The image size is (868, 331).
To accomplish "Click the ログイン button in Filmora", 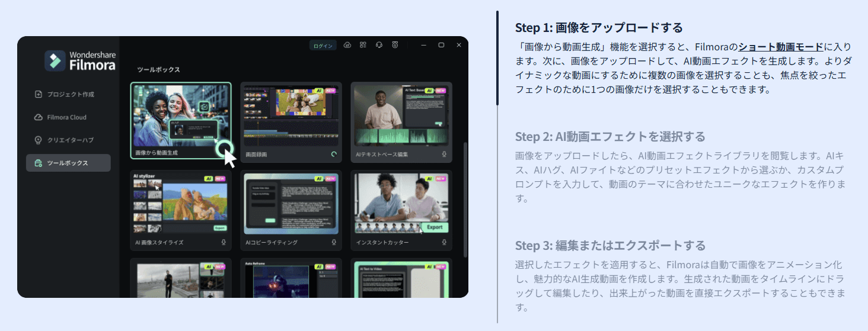I will click(323, 45).
